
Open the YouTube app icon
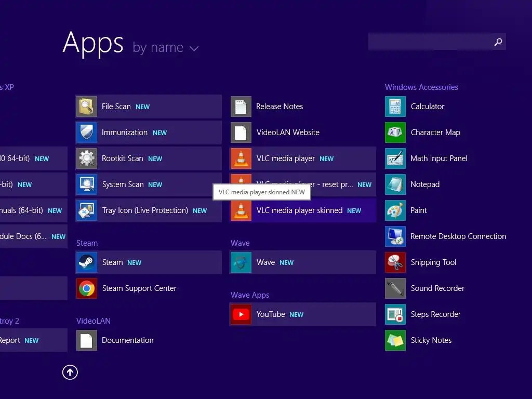pos(241,314)
